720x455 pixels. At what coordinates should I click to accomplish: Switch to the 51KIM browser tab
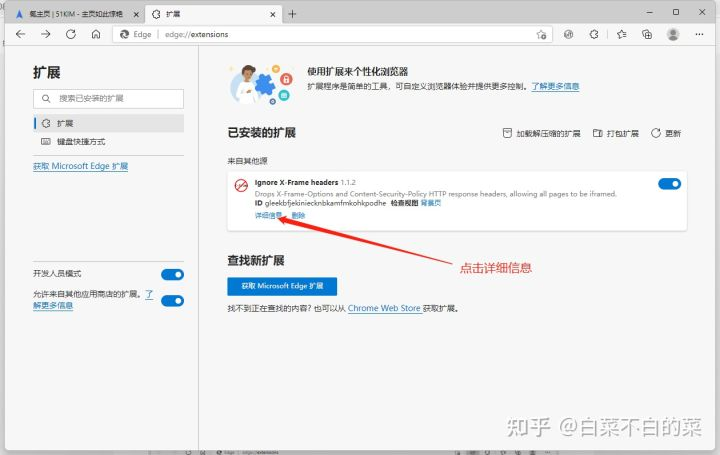[x=76, y=14]
